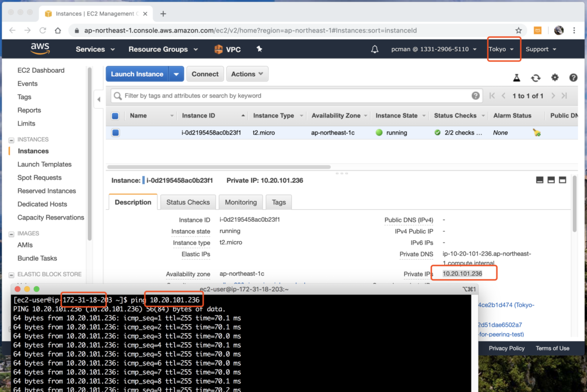This screenshot has width=587, height=392.
Task: Open the VPC shortcut in navigation bar
Action: tap(228, 49)
